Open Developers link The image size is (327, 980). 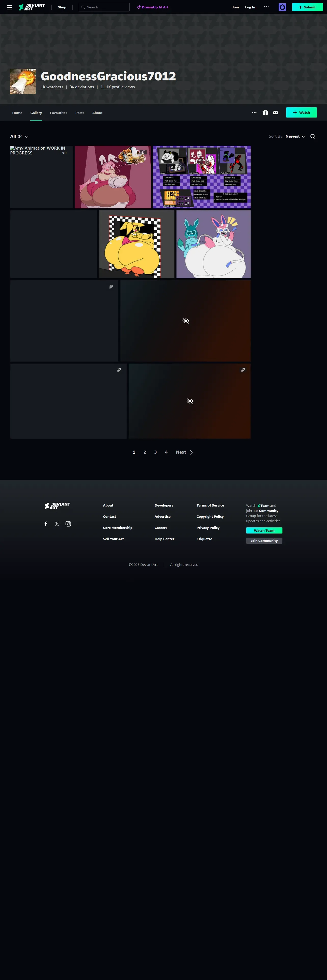click(x=164, y=505)
